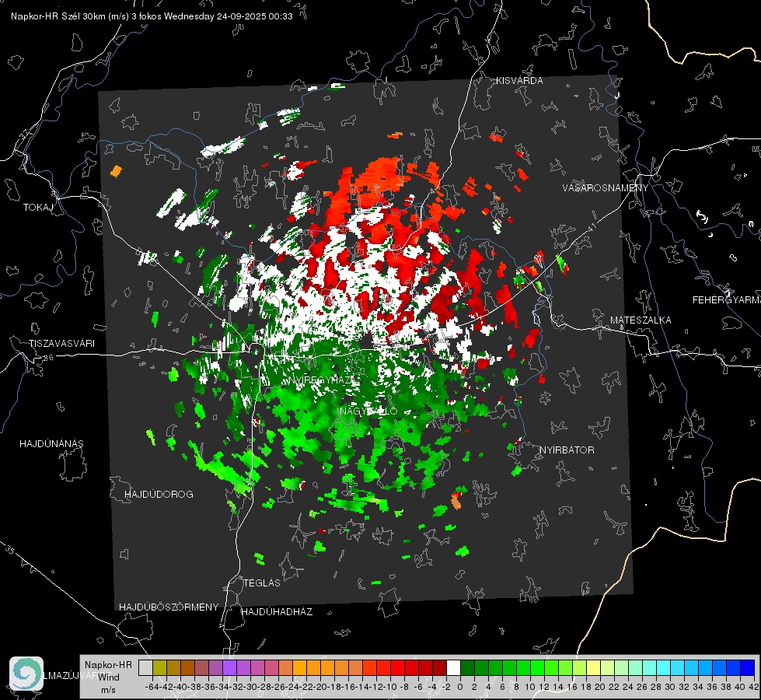Pick the olive swatch between -64 and -42
This screenshot has width=761, height=700.
[x=159, y=667]
